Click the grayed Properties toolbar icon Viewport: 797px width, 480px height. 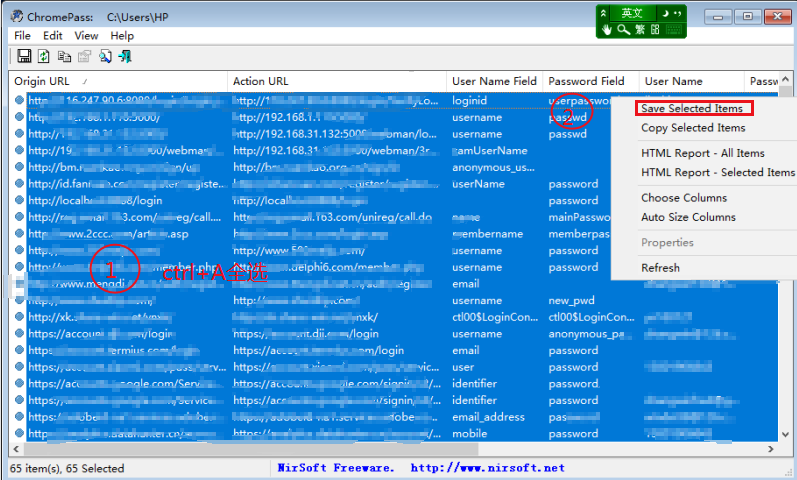point(84,56)
